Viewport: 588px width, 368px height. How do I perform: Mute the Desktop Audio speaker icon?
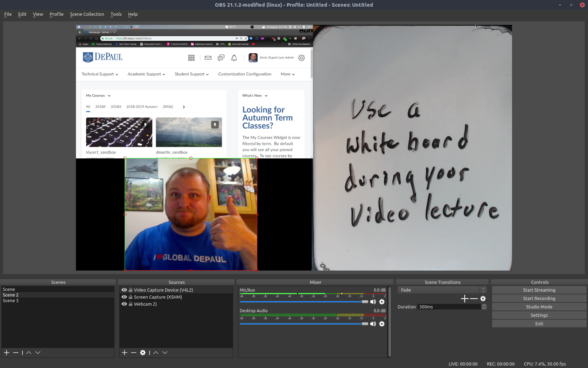(x=373, y=324)
